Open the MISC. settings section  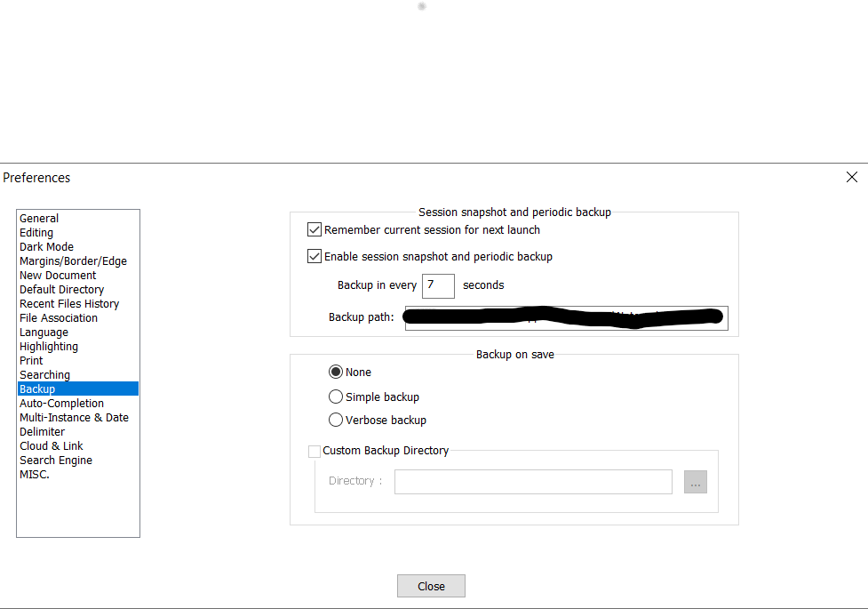point(34,474)
